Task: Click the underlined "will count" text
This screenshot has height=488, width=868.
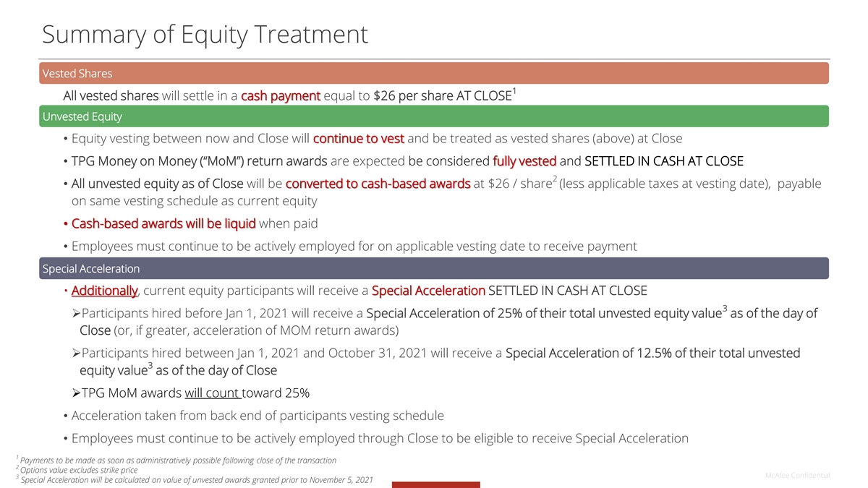Action: (213, 393)
